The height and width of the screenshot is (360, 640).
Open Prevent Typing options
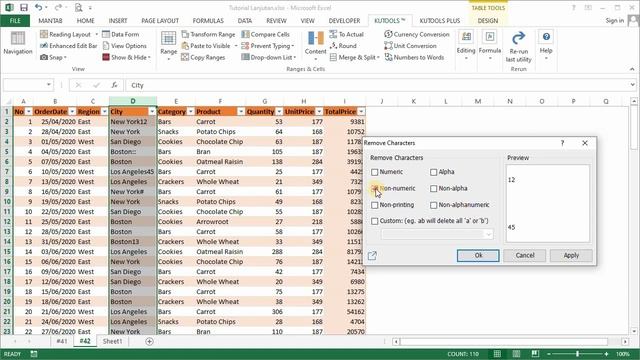click(268, 46)
